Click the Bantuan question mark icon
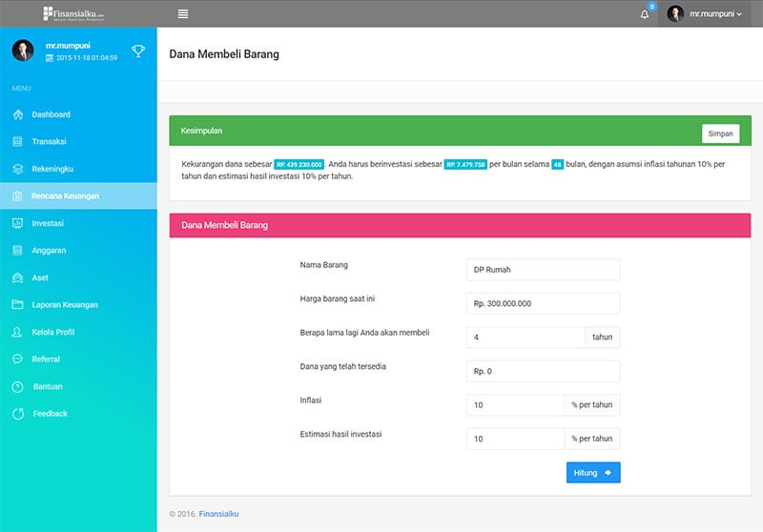Screen dimensions: 763x532 (x=17, y=387)
